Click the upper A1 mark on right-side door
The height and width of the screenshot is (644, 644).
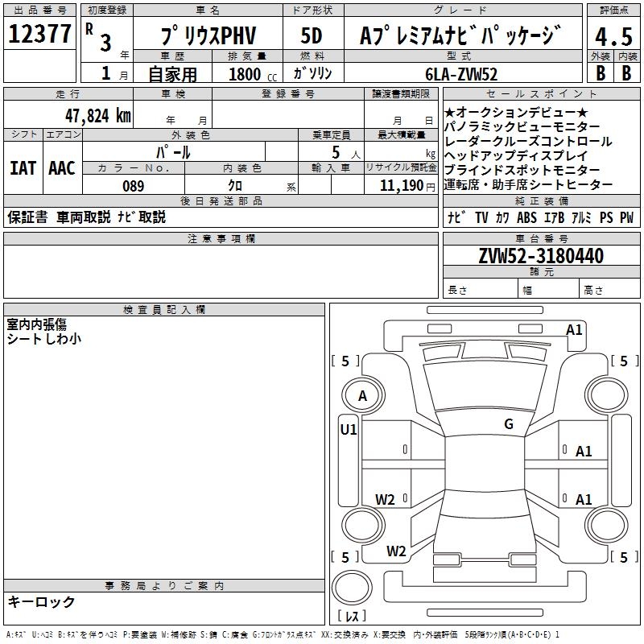(x=584, y=452)
